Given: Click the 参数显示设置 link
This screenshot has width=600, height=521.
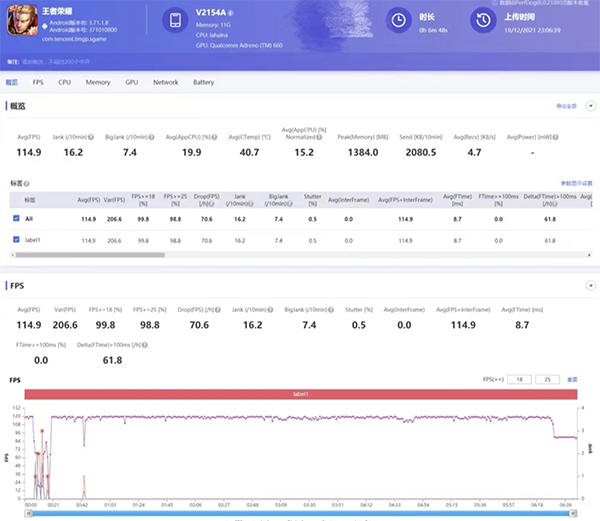Looking at the screenshot, I should pos(576,184).
